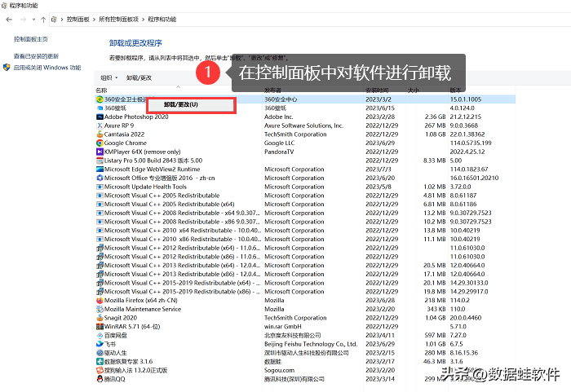
Task: Click the page heading 卸载或更改程序
Action: pos(135,43)
